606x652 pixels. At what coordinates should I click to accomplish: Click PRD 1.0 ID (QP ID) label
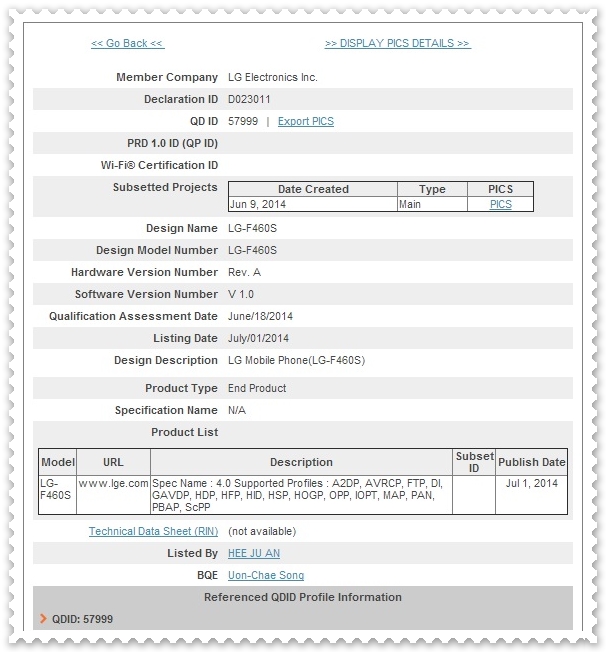coord(172,143)
